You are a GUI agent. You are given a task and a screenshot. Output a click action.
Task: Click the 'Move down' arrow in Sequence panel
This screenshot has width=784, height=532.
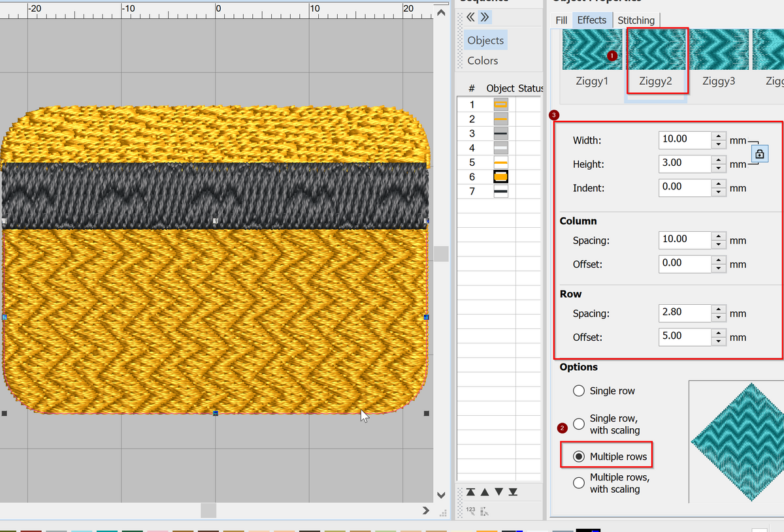[x=498, y=492]
